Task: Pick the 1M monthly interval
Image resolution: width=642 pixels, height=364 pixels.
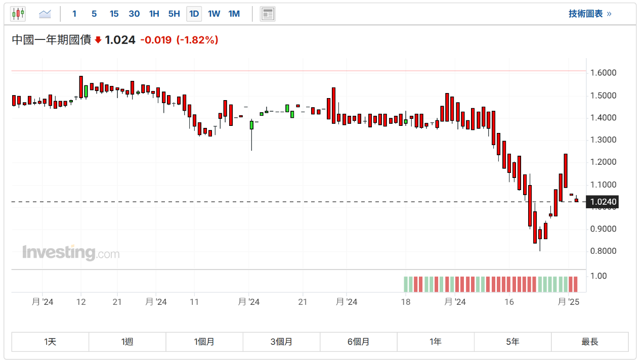Action: click(x=234, y=14)
